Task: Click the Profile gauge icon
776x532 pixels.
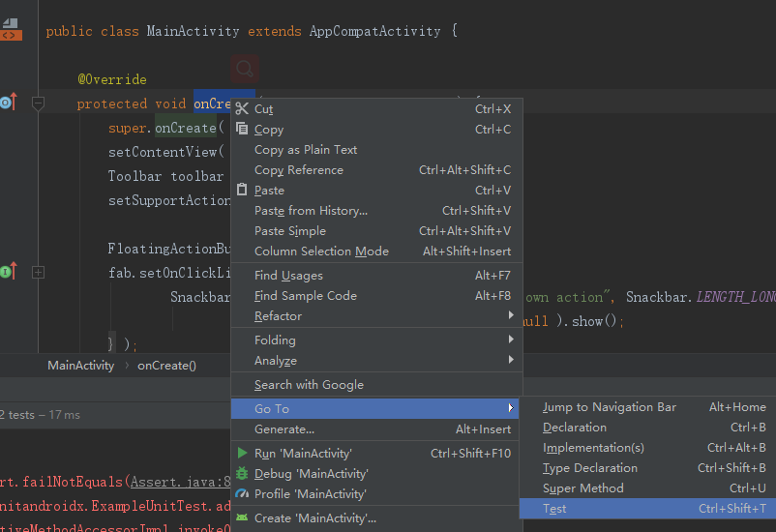Action: click(243, 494)
